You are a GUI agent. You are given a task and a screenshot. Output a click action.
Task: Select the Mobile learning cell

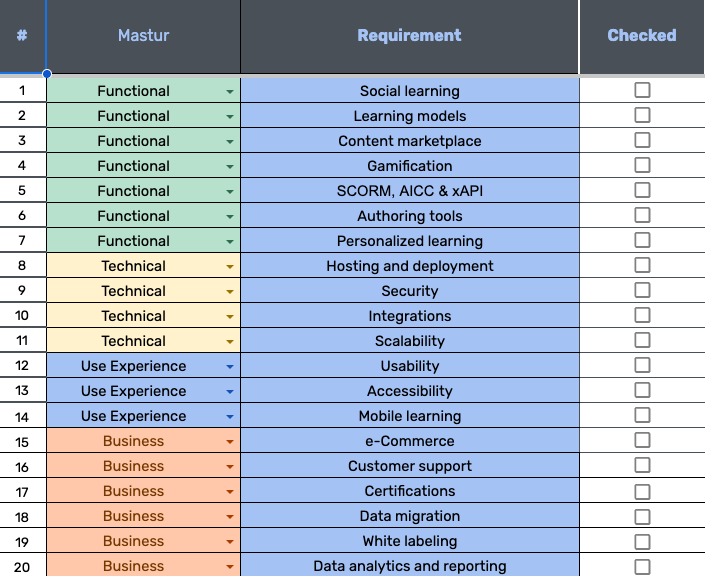point(409,416)
